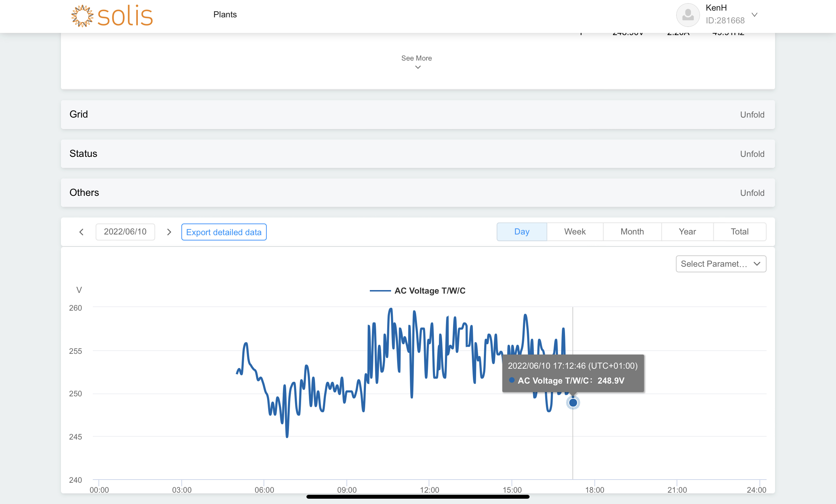Go to next day arrow
Viewport: 836px width, 504px height.
point(169,232)
